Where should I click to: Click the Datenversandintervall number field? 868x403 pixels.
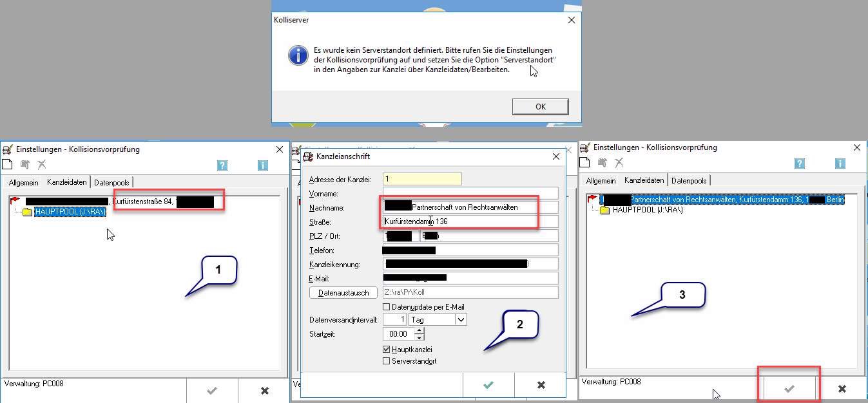coord(394,319)
